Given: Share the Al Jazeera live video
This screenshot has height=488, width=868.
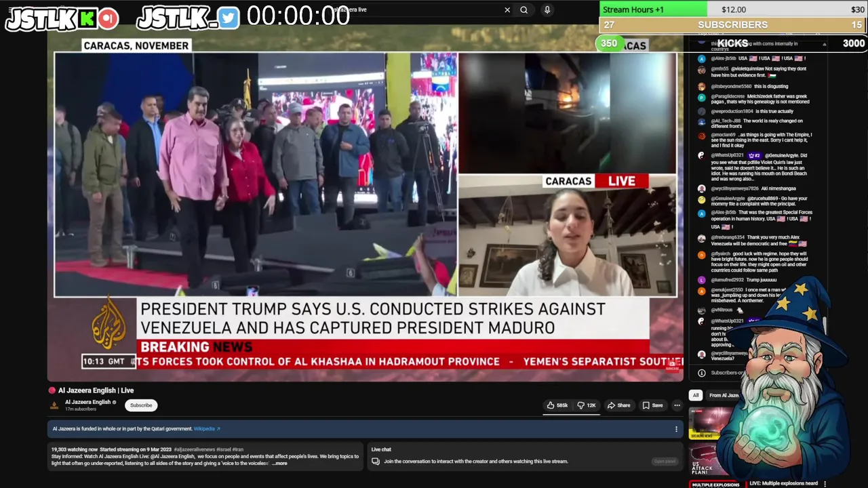Looking at the screenshot, I should point(618,405).
